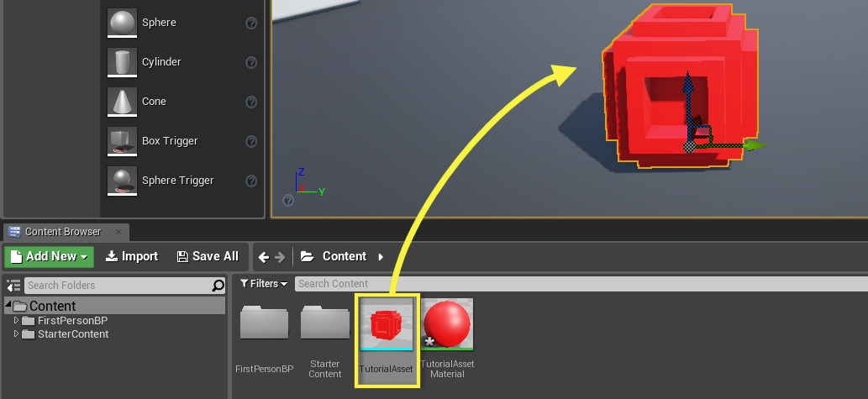Select the Cone shape icon
Viewport: 868px width, 399px height.
tap(122, 102)
